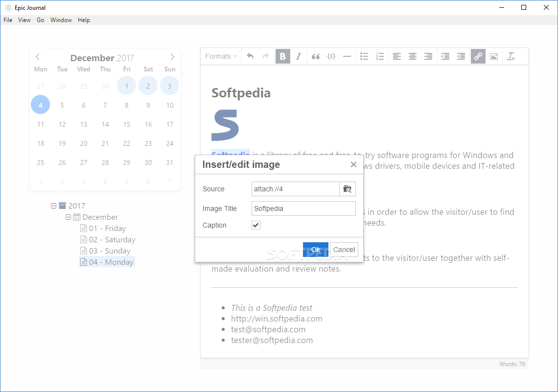Select December 15 on calendar
Image resolution: width=558 pixels, height=392 pixels.
(x=127, y=124)
